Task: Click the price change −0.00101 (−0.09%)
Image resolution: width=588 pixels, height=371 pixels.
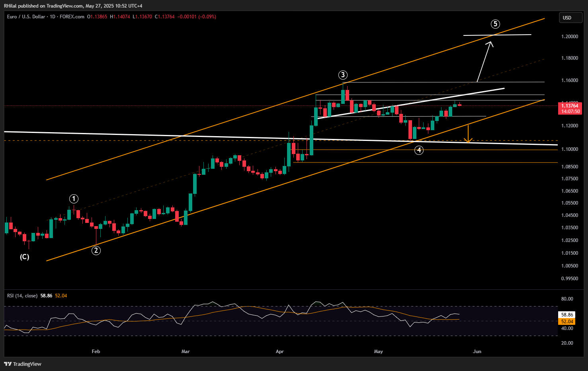Action: pyautogui.click(x=197, y=17)
